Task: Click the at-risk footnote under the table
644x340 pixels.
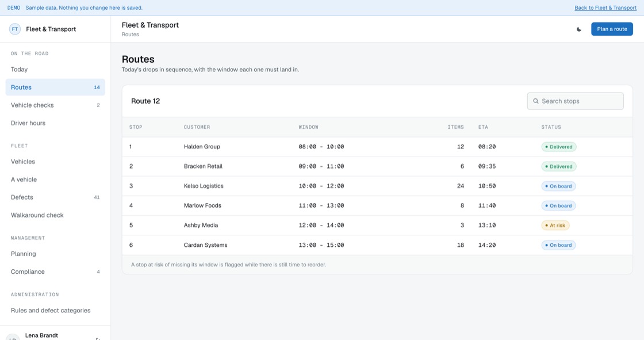Action: pos(228,265)
